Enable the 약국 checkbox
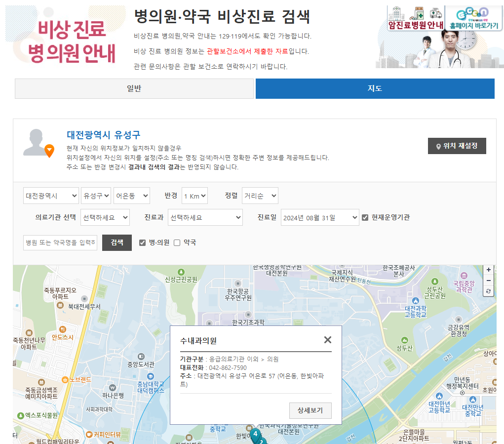 (177, 242)
